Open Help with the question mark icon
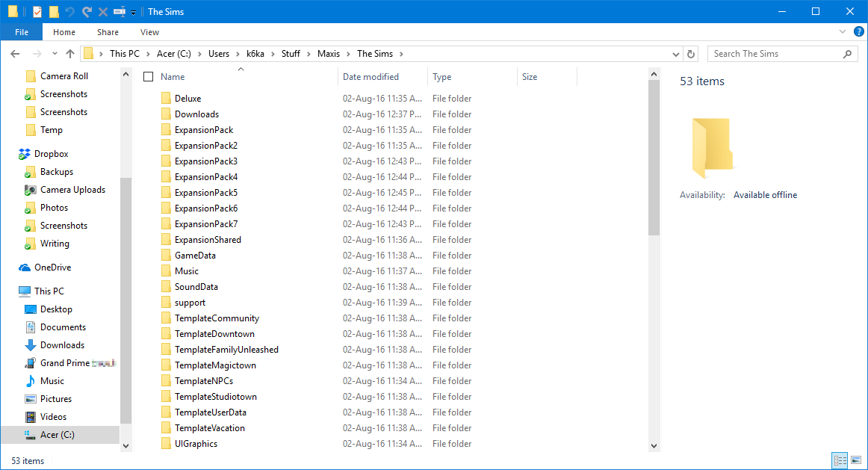 (858, 32)
